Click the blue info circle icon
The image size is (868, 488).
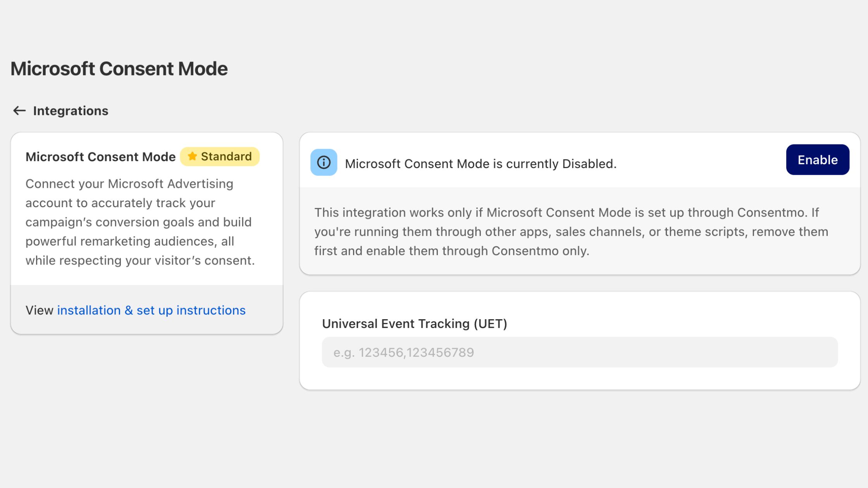tap(324, 162)
